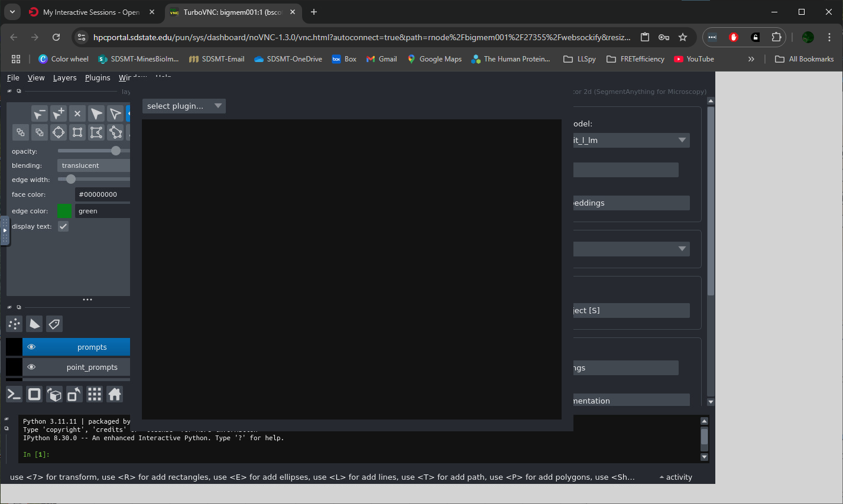843x504 pixels.
Task: Toggle 2D/3D viewer mode
Action: click(x=34, y=394)
